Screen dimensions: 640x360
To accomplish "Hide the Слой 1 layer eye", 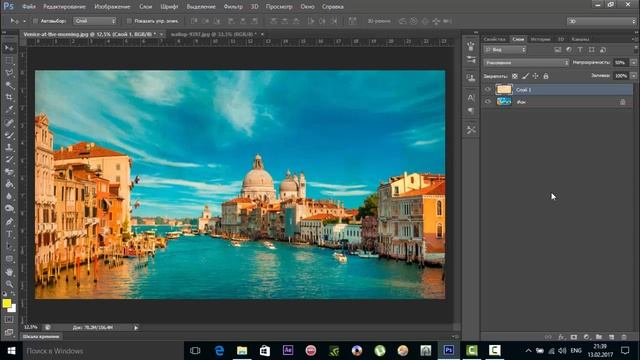I will 488,89.
